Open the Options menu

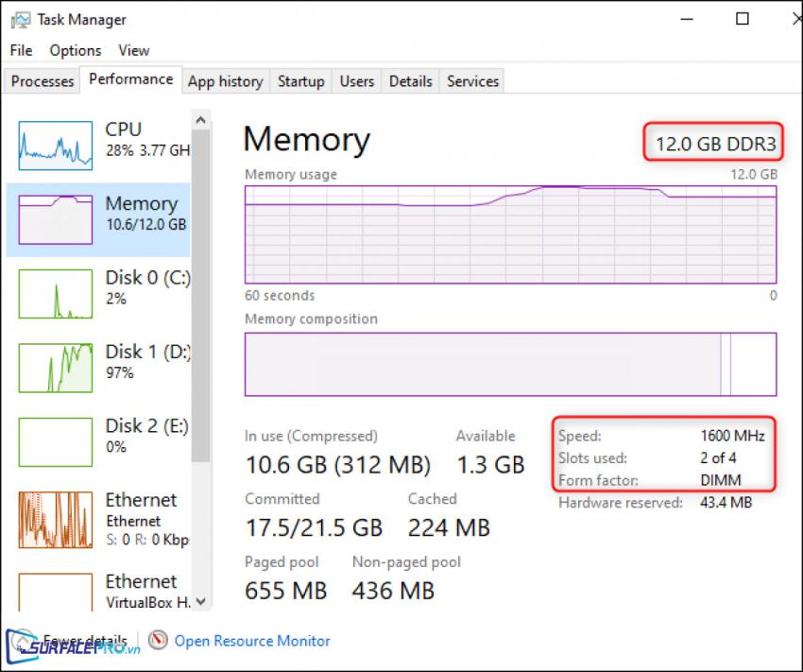click(x=75, y=50)
